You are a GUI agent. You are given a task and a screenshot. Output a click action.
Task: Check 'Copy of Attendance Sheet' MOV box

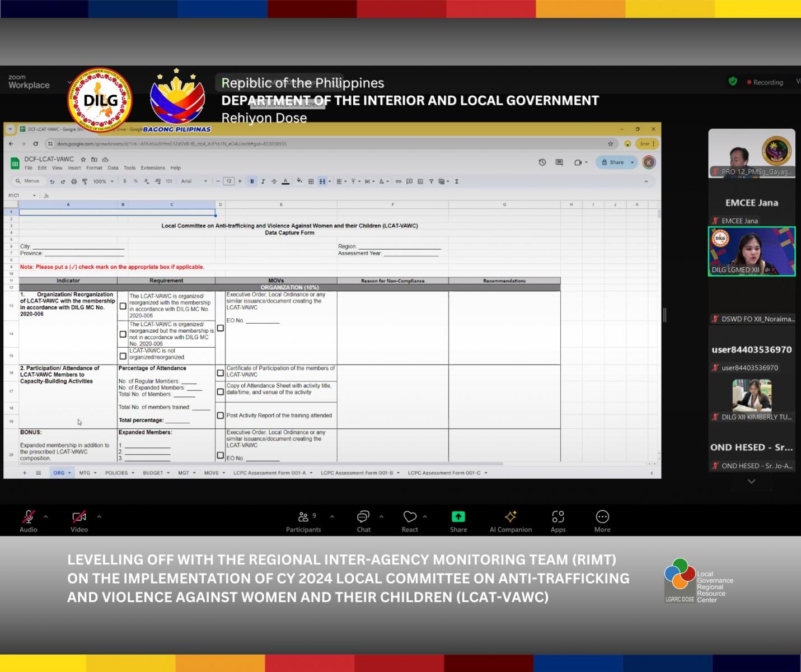point(221,392)
